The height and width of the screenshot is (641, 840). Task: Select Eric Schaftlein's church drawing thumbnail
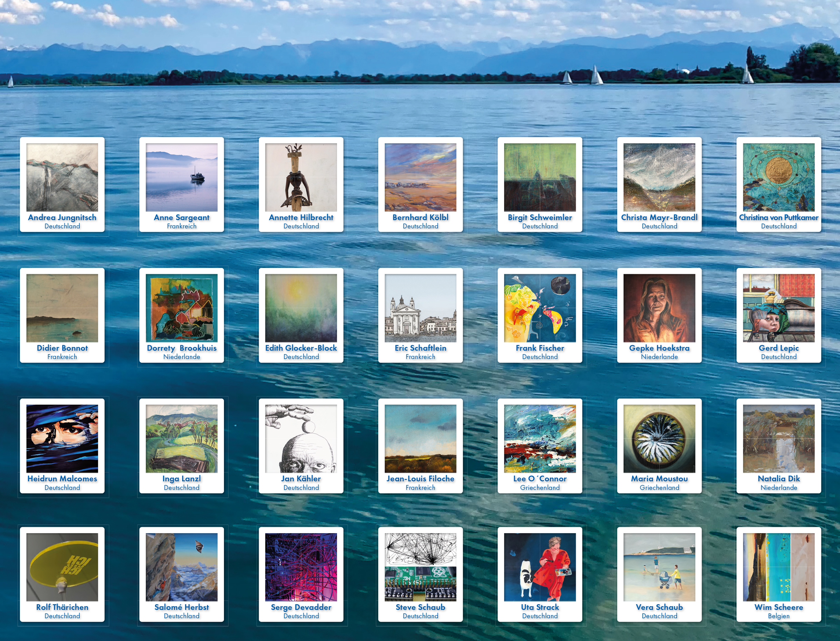coord(420,308)
